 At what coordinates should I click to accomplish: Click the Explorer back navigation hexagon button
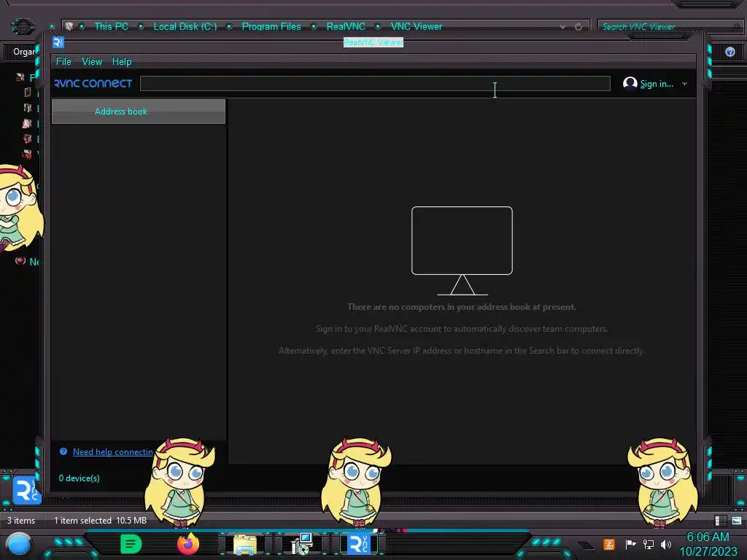tap(23, 26)
